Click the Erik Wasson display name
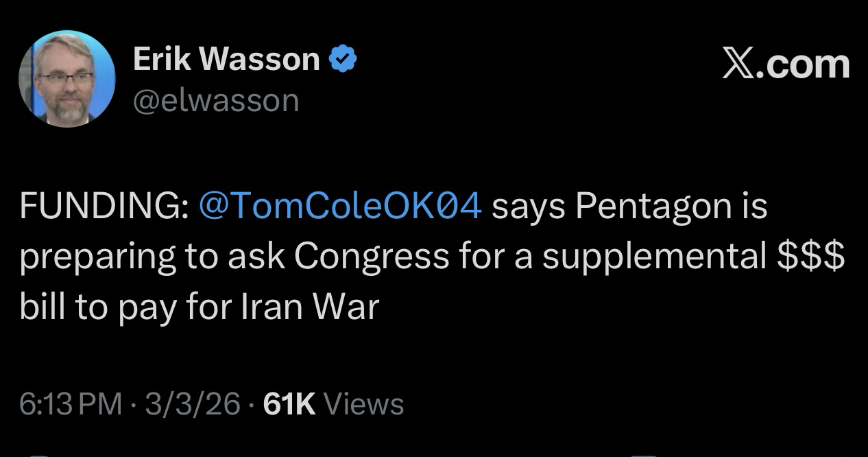This screenshot has width=868, height=457. [226, 60]
